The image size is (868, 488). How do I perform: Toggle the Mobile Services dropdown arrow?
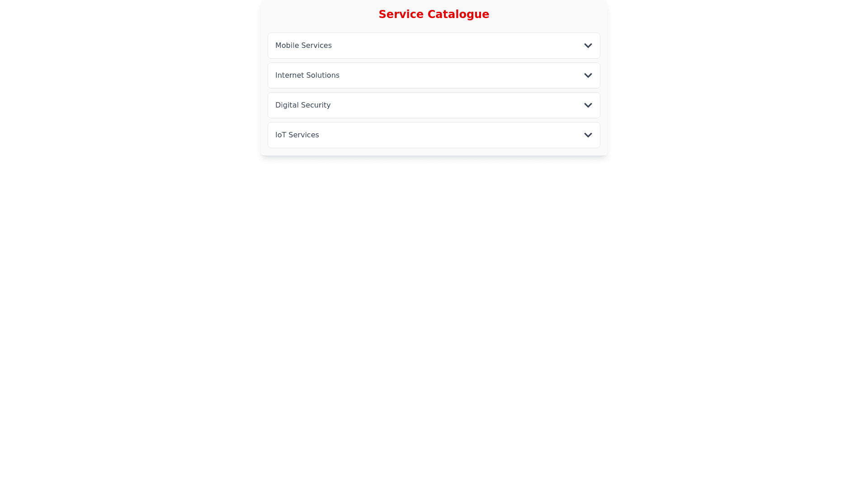tap(588, 46)
